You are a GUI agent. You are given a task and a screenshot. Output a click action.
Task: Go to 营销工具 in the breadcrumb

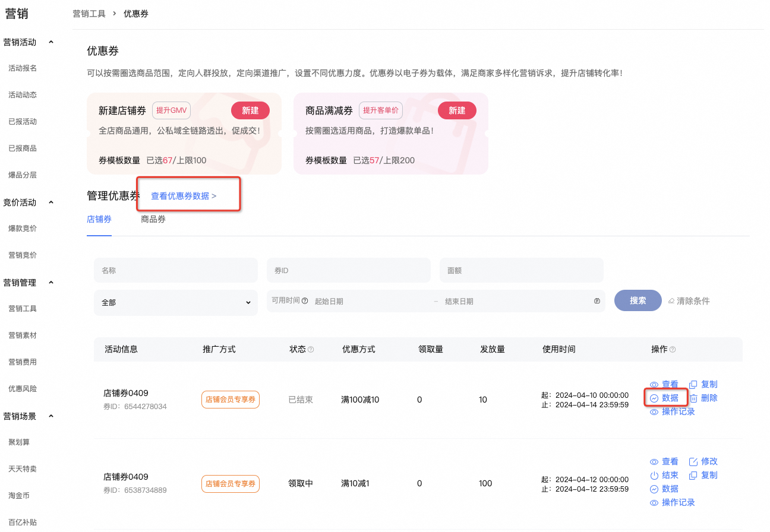89,14
